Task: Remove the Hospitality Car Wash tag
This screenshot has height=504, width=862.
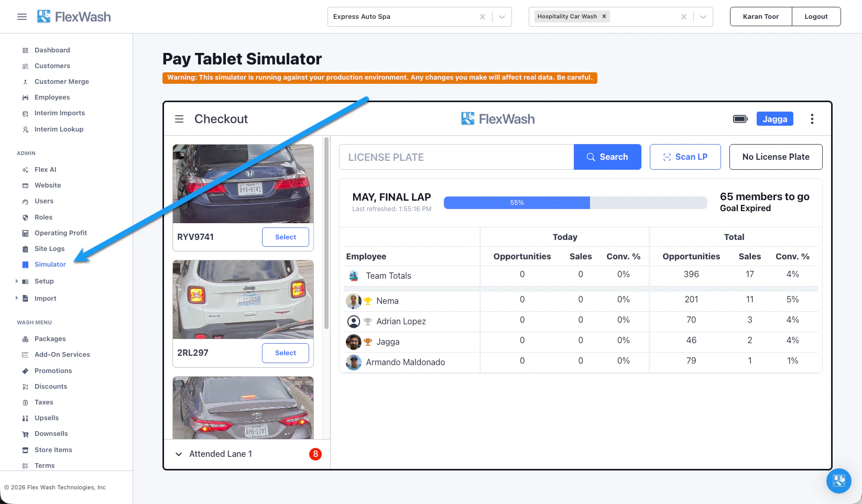Action: click(x=604, y=16)
